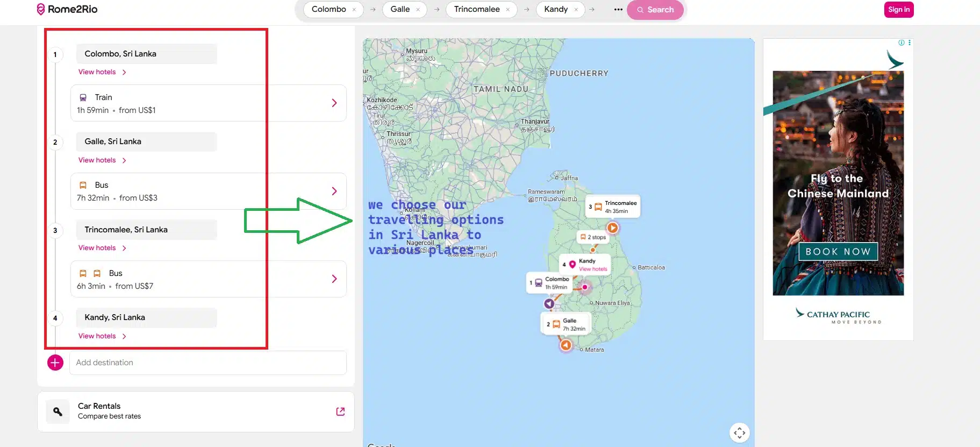The height and width of the screenshot is (447, 980).
Task: Remove Colombo from the search bar
Action: pyautogui.click(x=354, y=10)
